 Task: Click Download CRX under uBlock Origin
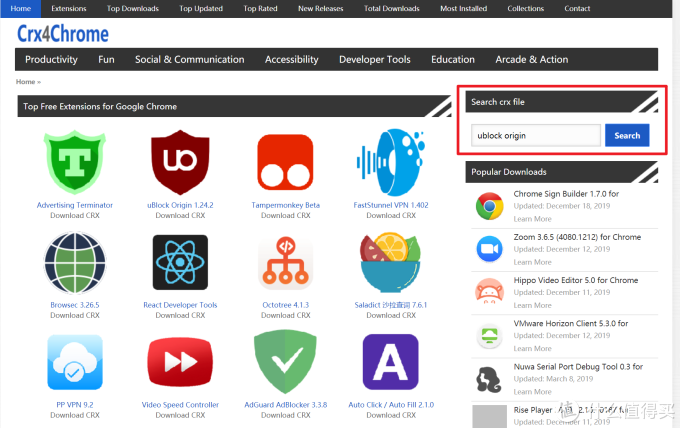click(x=180, y=216)
